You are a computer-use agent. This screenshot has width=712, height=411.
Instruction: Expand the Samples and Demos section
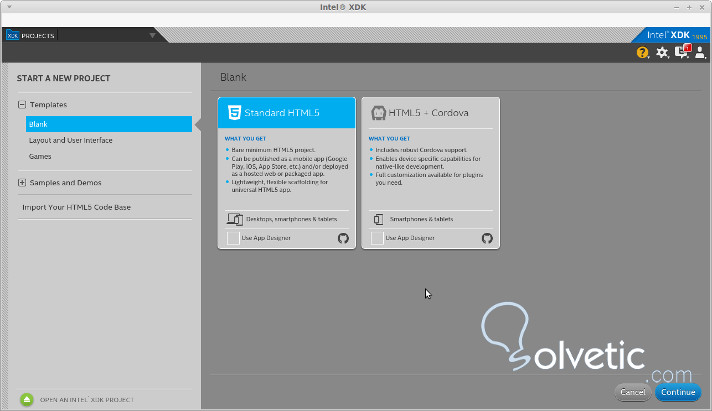[22, 183]
